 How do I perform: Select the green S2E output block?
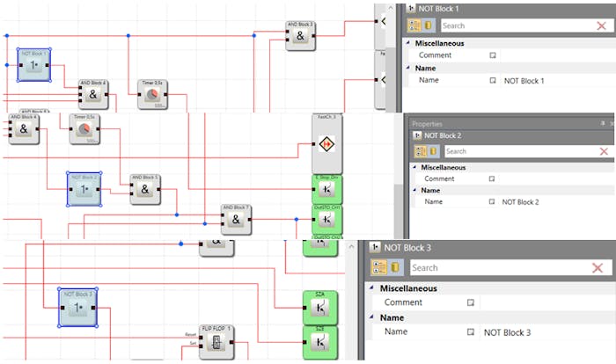coord(320,342)
